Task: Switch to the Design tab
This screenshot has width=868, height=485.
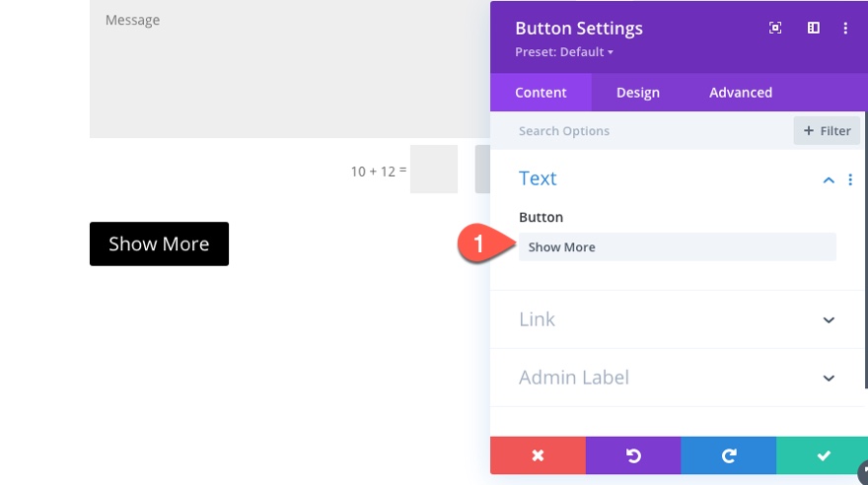Action: (638, 93)
